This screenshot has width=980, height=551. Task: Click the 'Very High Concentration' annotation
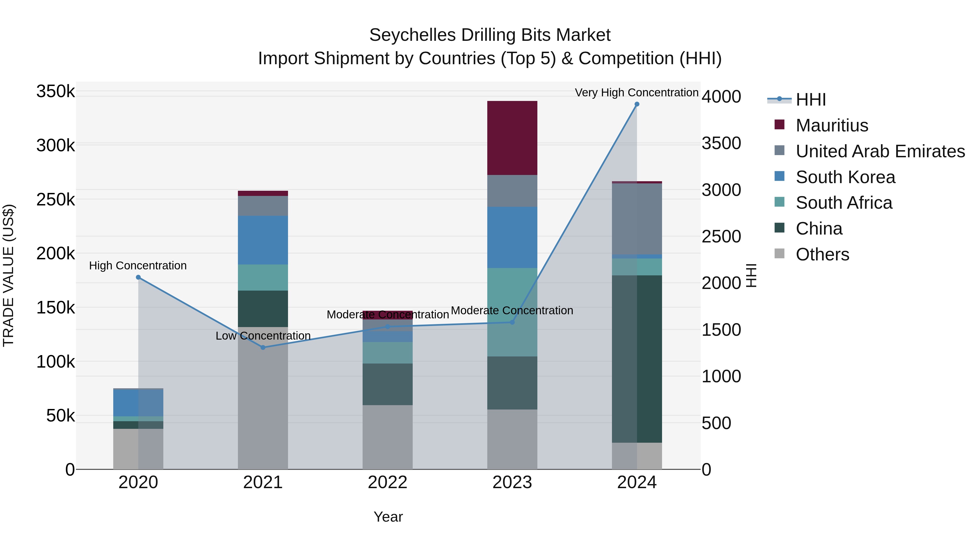[x=636, y=93]
